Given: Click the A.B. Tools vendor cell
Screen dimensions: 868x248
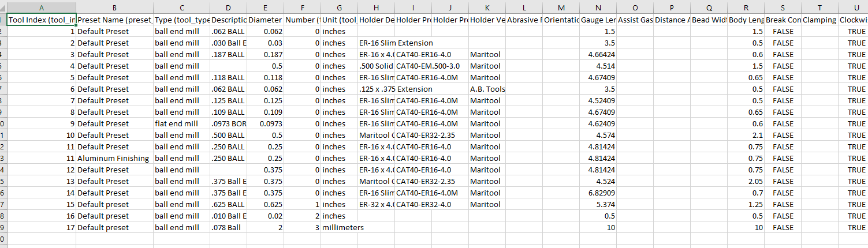Looking at the screenshot, I should tap(487, 89).
